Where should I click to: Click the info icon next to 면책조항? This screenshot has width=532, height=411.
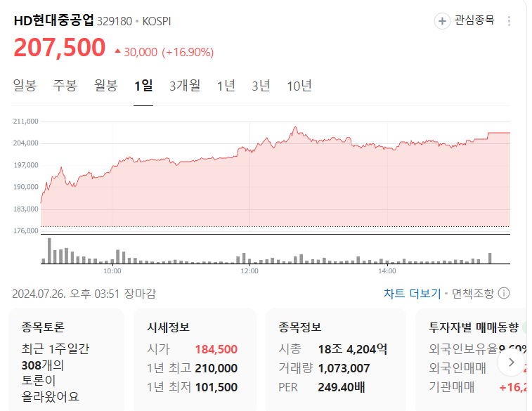[x=504, y=293]
